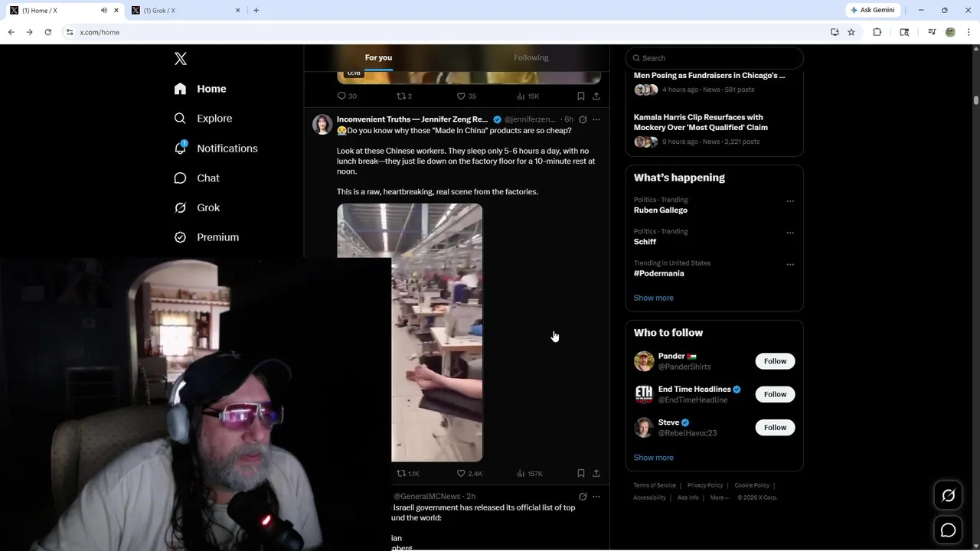Open the Chrome three-dot menu
The height and width of the screenshot is (551, 980).
[x=969, y=32]
